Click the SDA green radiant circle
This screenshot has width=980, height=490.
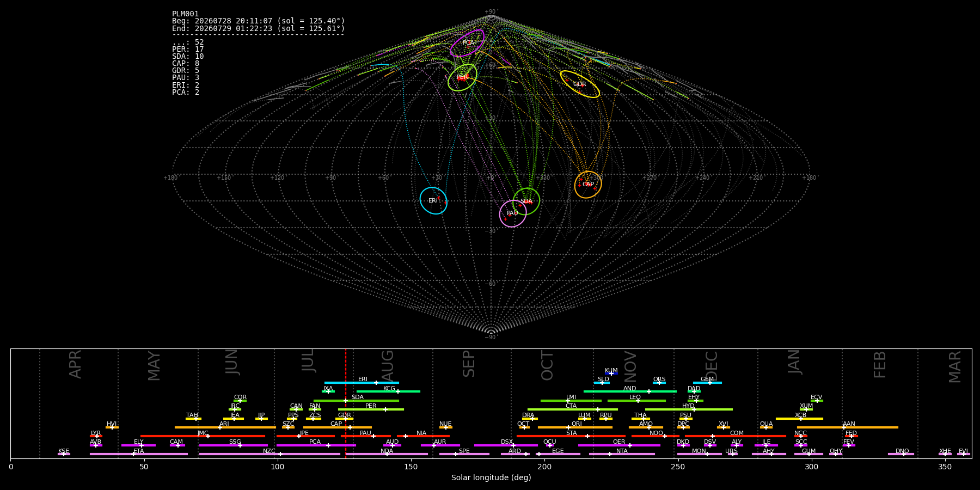526,201
